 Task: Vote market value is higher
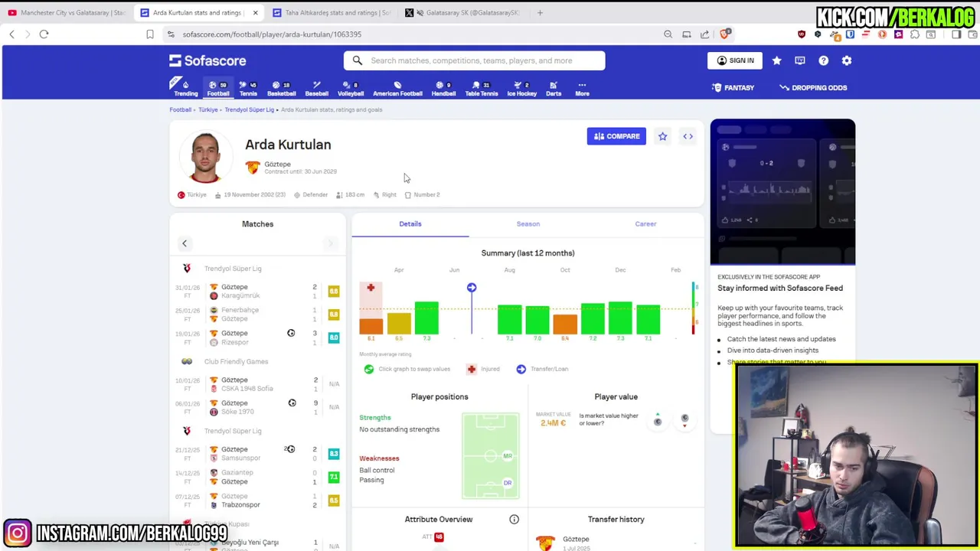[658, 419]
